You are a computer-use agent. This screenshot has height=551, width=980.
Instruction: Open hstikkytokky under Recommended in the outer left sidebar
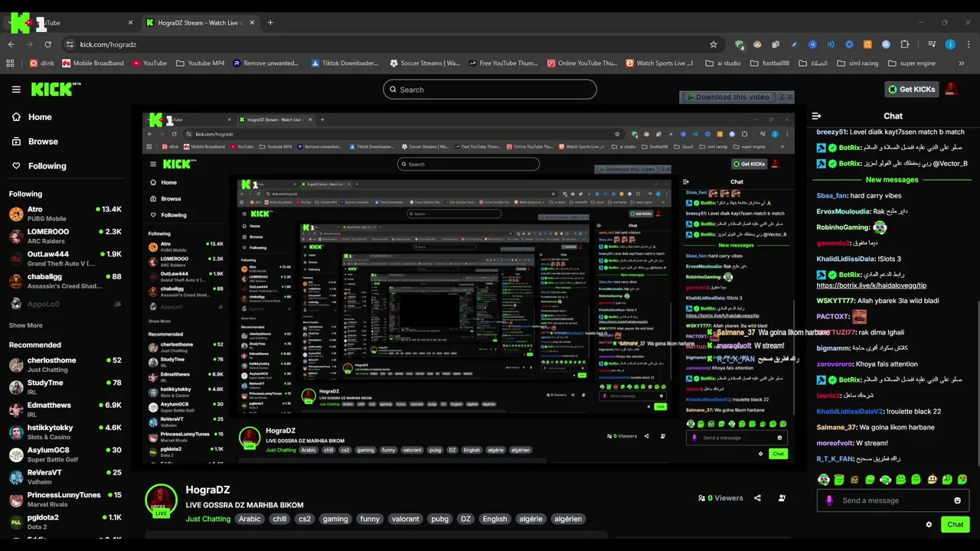click(64, 432)
